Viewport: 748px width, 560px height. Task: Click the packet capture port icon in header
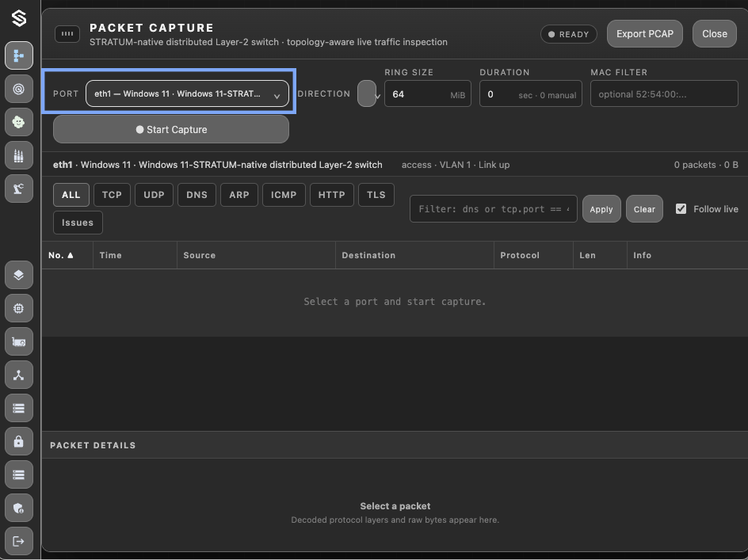click(67, 34)
